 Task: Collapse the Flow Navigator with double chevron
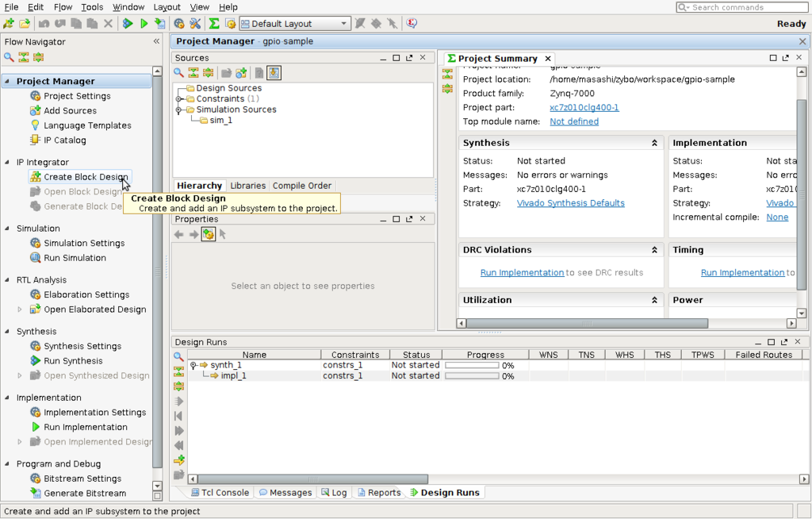click(x=156, y=41)
